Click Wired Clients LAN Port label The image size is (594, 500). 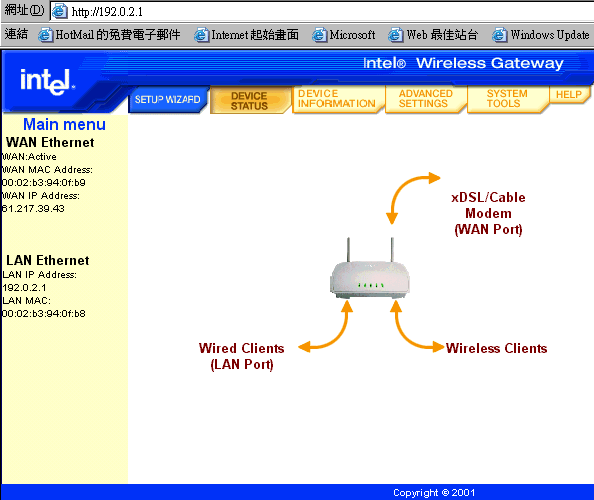click(x=242, y=356)
